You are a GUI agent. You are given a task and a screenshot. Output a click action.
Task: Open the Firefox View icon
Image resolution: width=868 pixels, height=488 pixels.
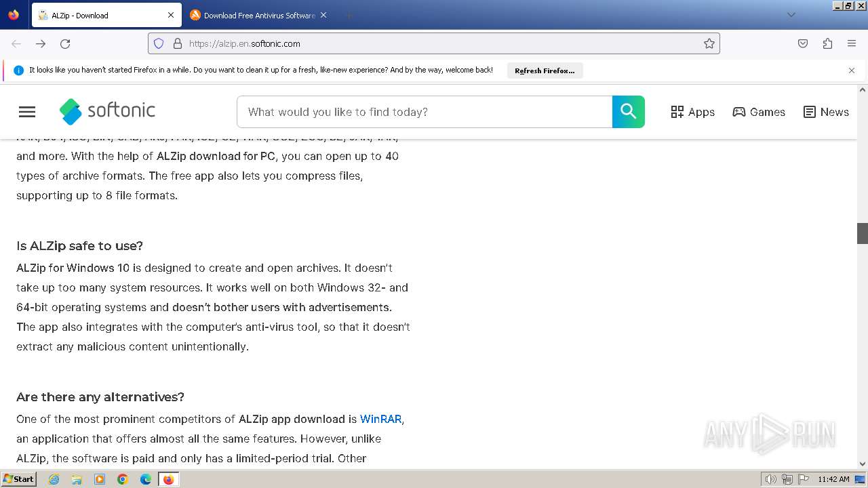pyautogui.click(x=14, y=15)
